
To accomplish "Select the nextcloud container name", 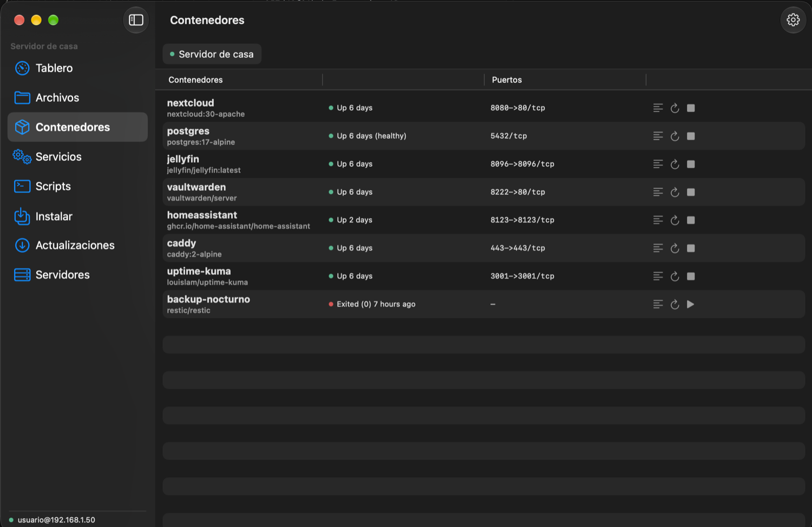I will (x=191, y=103).
